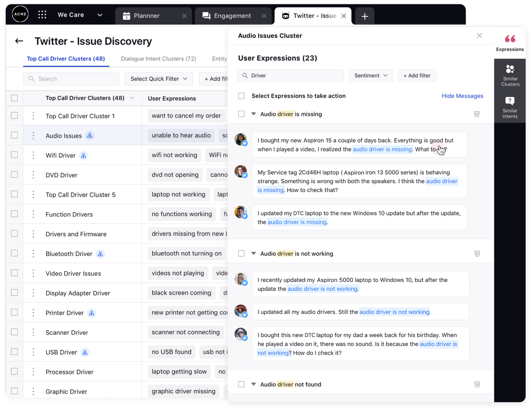This screenshot has height=410, width=532.
Task: Switch to the Plannner tab
Action: pyautogui.click(x=154, y=16)
